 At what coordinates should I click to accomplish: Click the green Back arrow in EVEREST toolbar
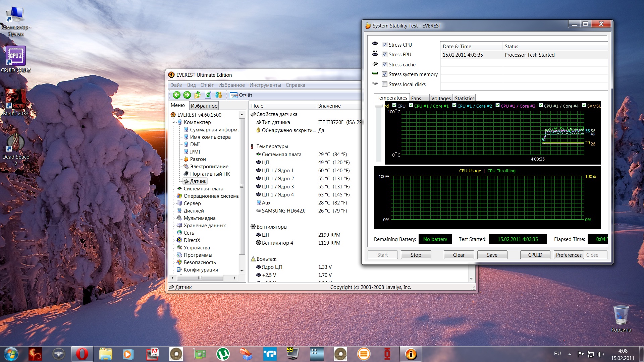pyautogui.click(x=177, y=95)
